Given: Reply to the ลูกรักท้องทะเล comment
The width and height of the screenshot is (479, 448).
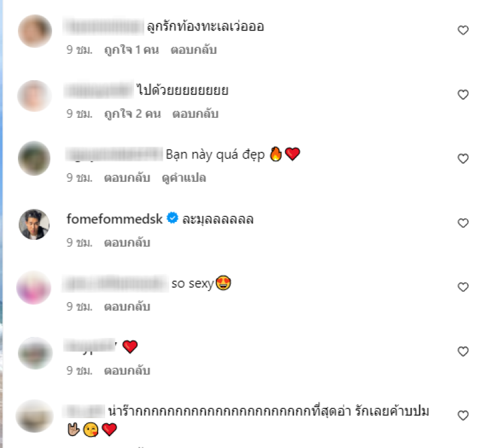Looking at the screenshot, I should (x=193, y=50).
